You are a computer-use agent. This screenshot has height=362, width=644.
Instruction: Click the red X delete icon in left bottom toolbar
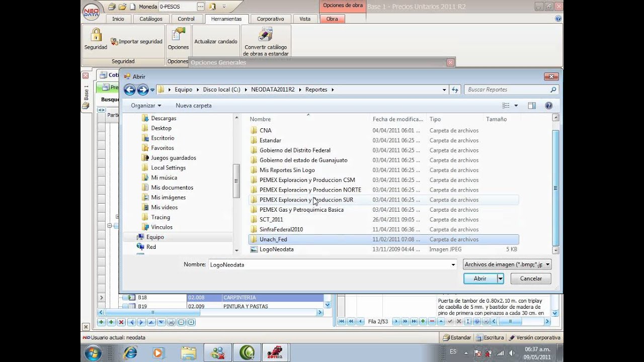tap(121, 322)
